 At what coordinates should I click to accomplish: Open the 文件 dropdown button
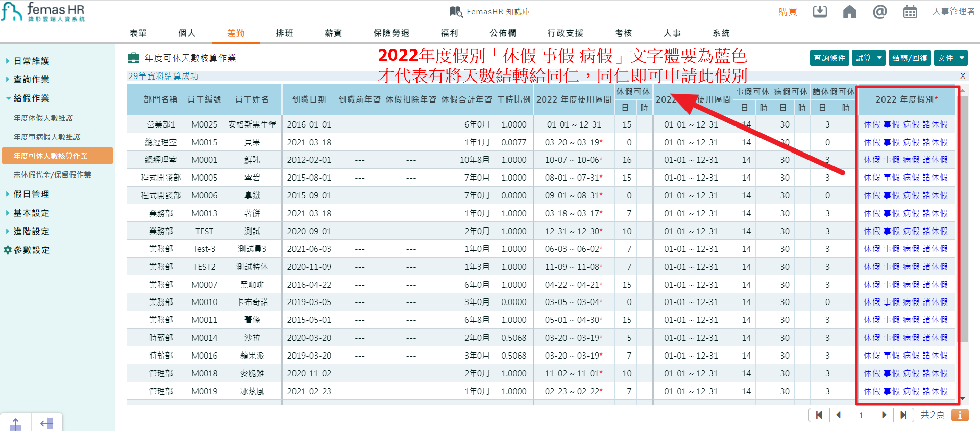(950, 58)
